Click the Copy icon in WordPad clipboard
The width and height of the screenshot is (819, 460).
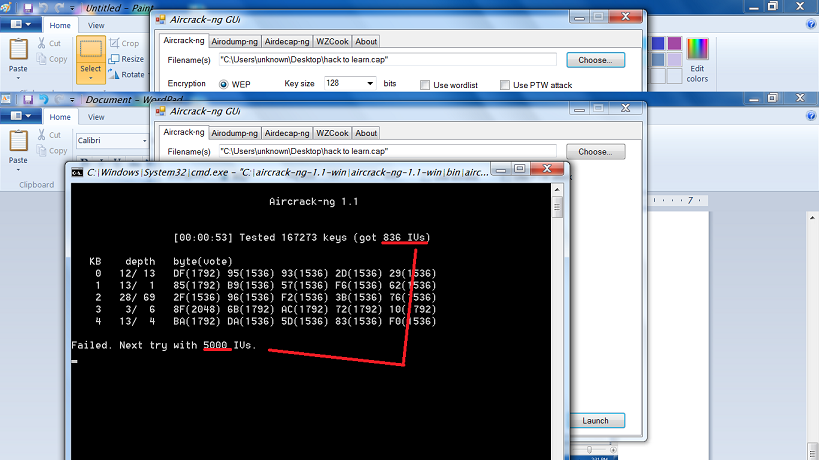pyautogui.click(x=41, y=150)
